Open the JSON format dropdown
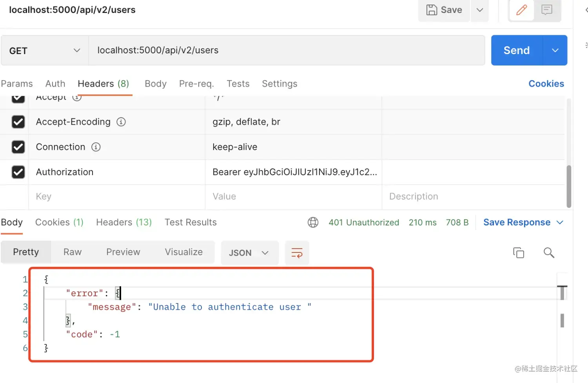This screenshot has height=383, width=588. click(250, 253)
